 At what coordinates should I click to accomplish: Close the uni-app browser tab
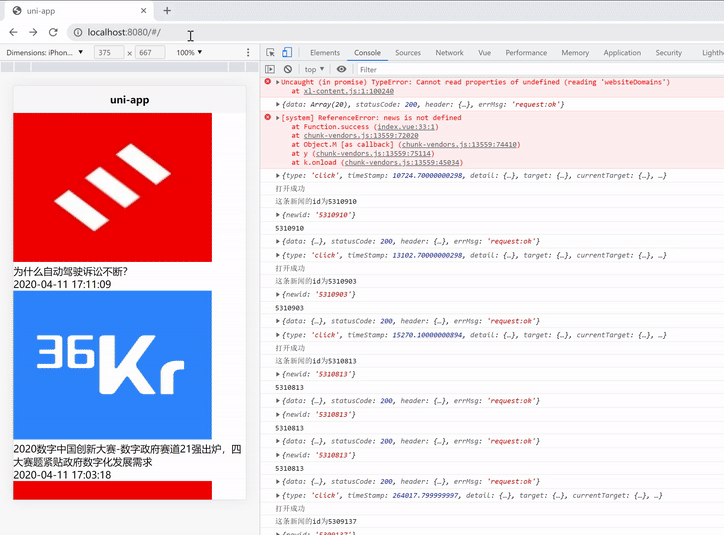point(144,11)
